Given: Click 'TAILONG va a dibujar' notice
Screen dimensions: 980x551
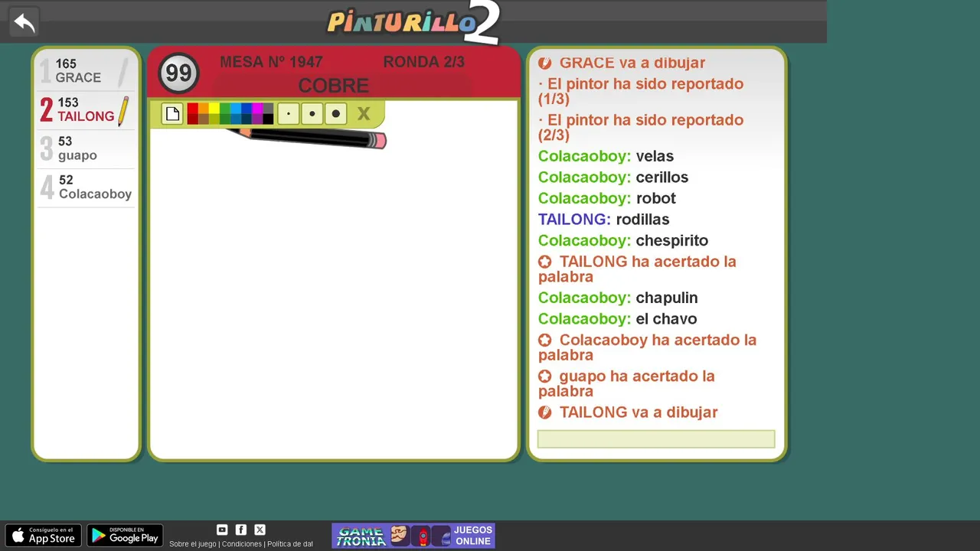Looking at the screenshot, I should [x=628, y=412].
